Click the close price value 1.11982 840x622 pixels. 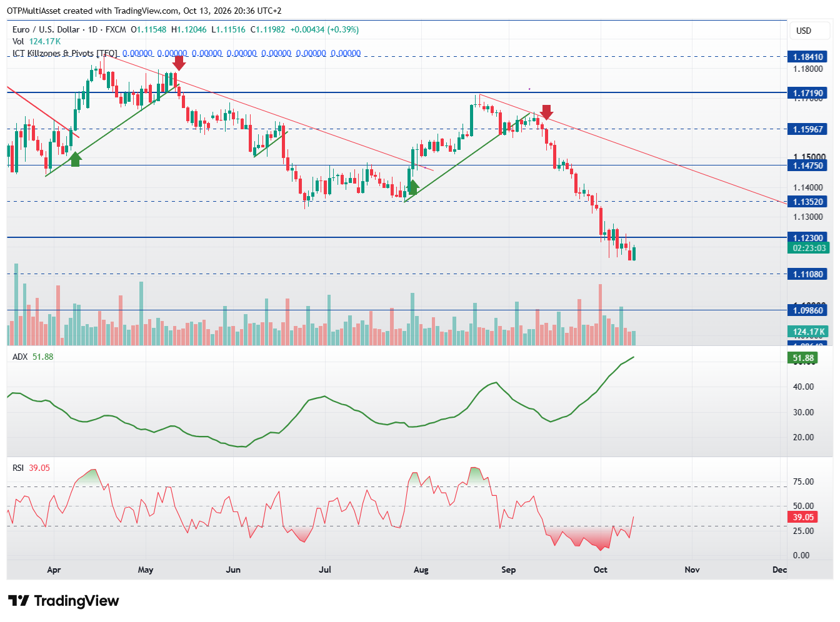click(x=271, y=29)
